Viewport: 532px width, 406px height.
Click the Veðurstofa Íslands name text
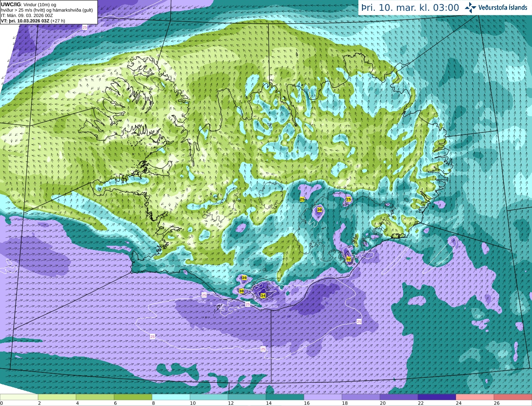coord(502,7)
